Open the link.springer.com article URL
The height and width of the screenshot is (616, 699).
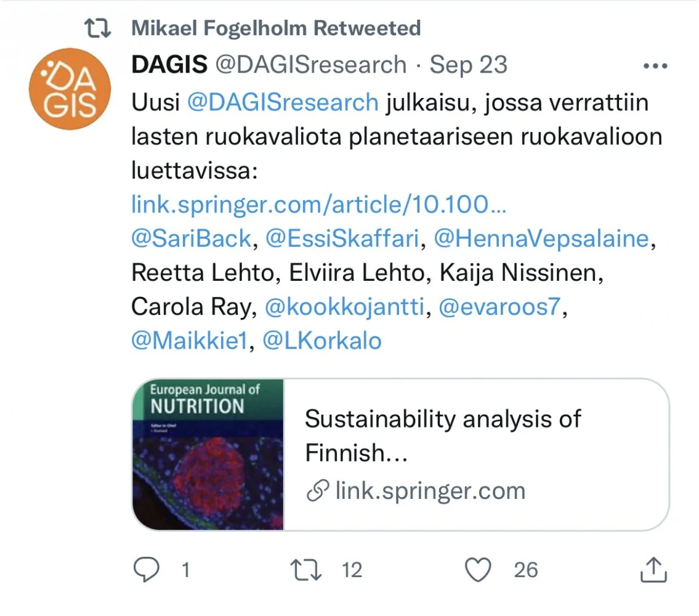click(x=318, y=205)
